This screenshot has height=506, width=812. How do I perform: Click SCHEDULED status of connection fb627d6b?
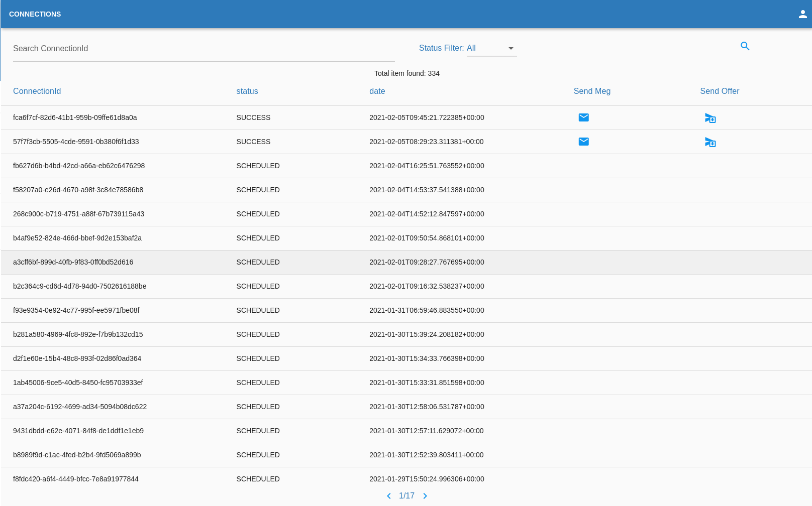click(258, 166)
